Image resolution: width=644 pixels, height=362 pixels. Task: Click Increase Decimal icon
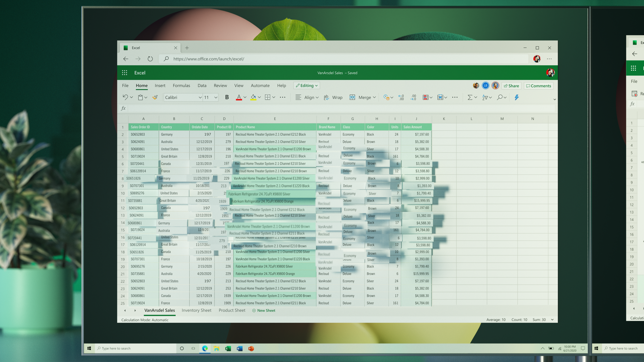401,97
